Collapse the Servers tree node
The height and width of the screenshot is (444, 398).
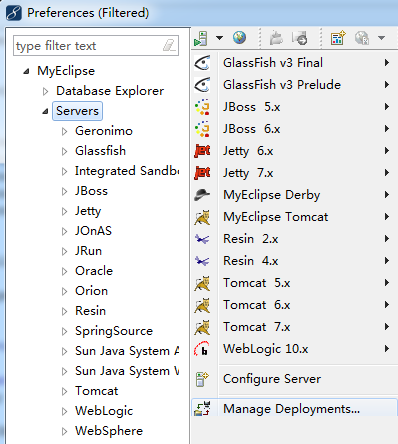pyautogui.click(x=45, y=111)
